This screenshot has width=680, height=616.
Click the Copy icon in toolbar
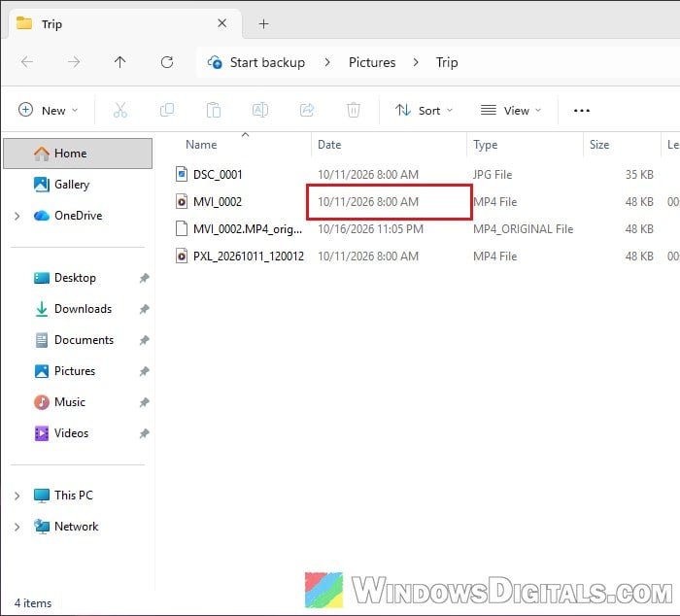click(x=167, y=110)
